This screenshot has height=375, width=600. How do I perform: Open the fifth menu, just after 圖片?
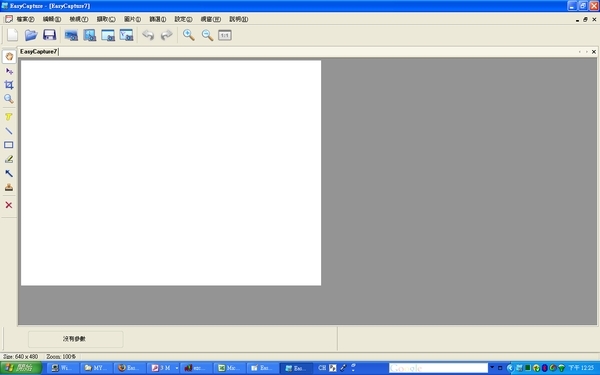click(158, 19)
